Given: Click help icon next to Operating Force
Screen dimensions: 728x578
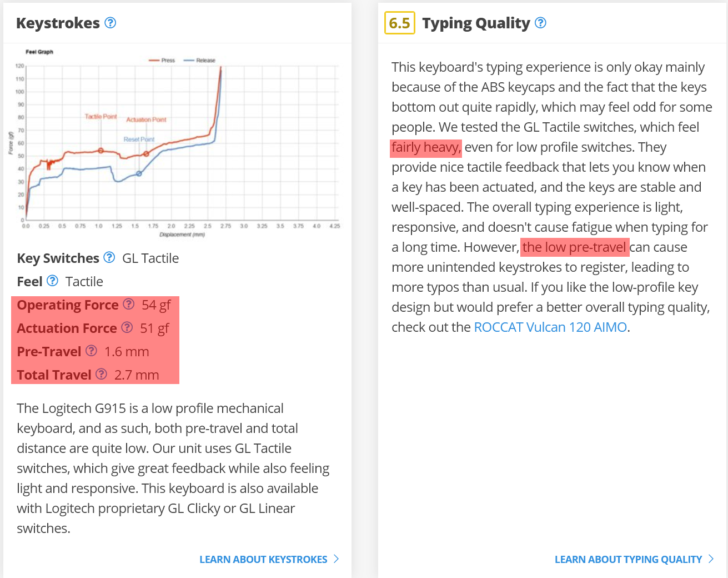Looking at the screenshot, I should coord(129,304).
